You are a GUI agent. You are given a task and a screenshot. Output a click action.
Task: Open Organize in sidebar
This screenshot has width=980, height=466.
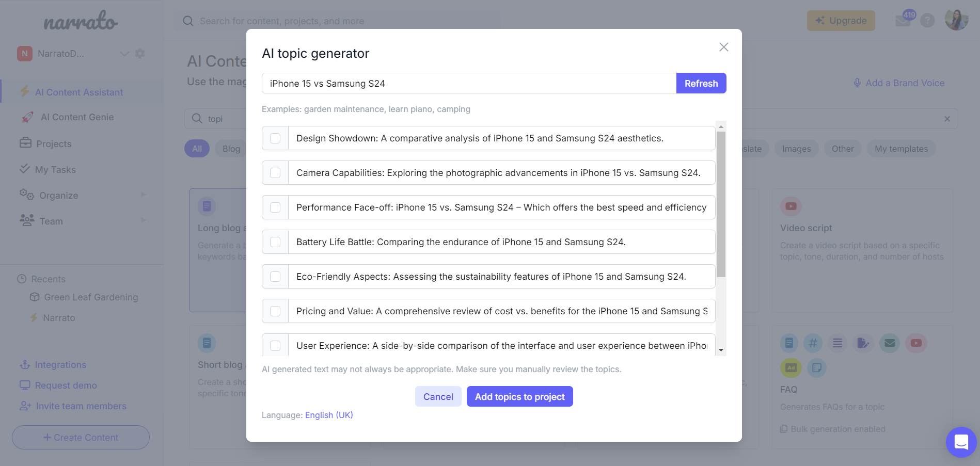58,196
